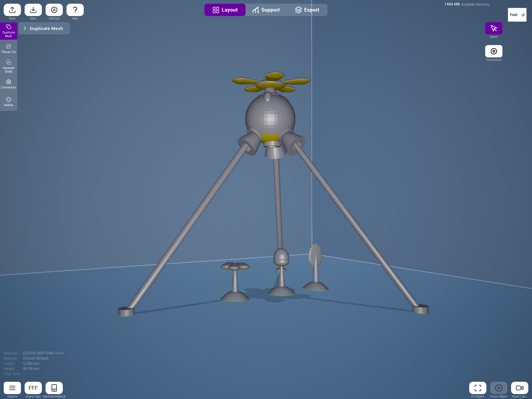The height and width of the screenshot is (399, 532).
Task: Toggle the right-side Connectors mode
Action: (x=494, y=51)
